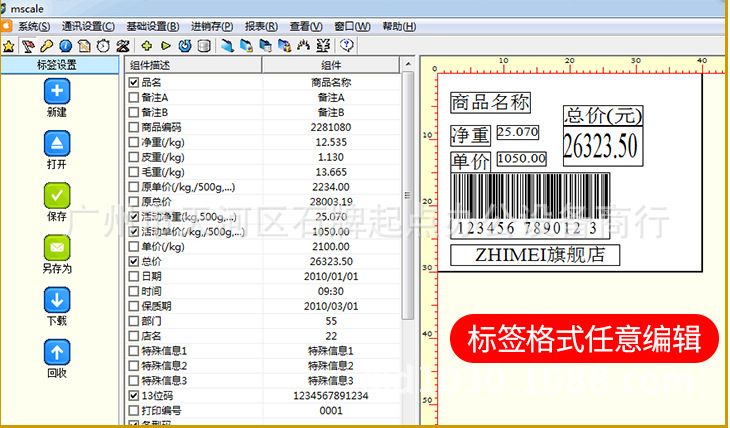
Task: Open the 系统(S) menu
Action: 34,27
